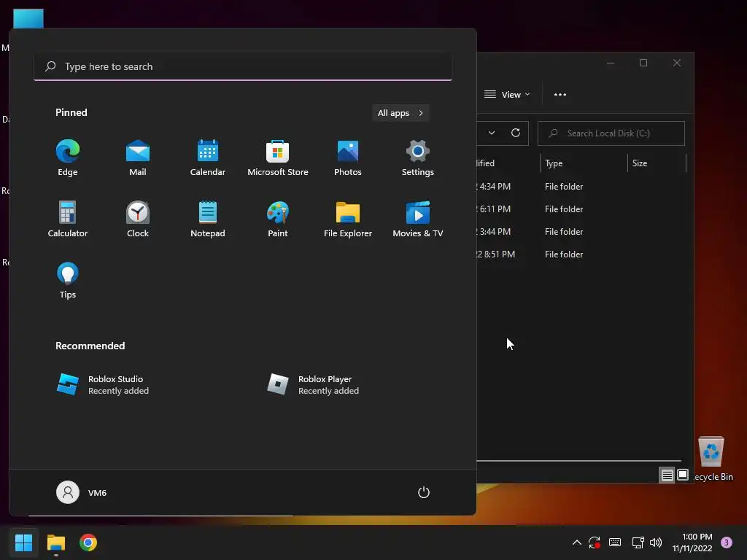Open the clock and date flyout
This screenshot has height=560, width=747.
pyautogui.click(x=692, y=542)
